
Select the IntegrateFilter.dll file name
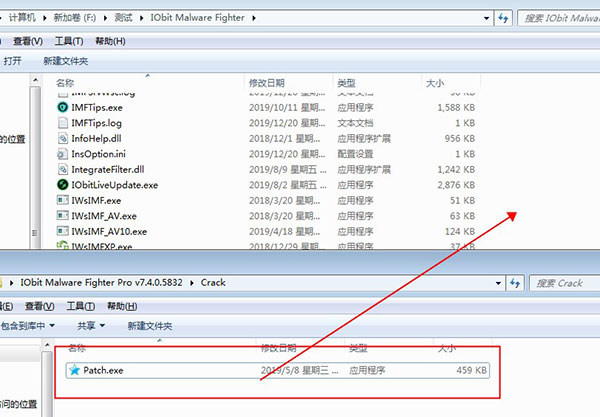108,169
